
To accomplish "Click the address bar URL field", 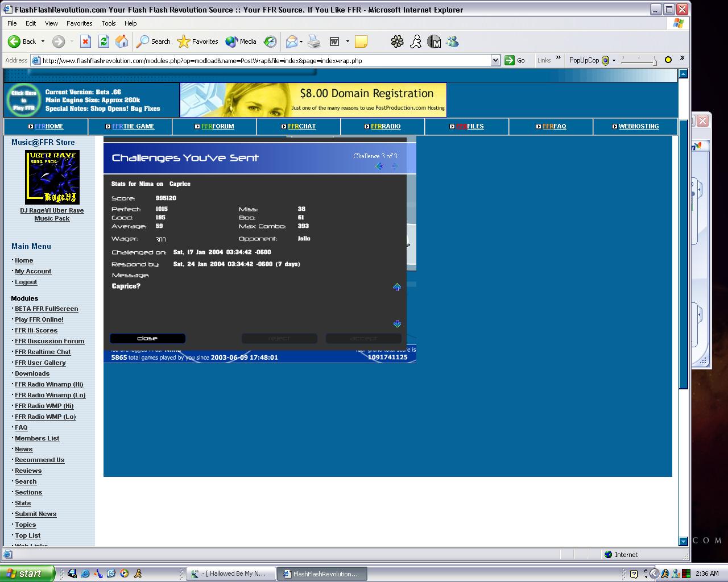I will [265, 60].
